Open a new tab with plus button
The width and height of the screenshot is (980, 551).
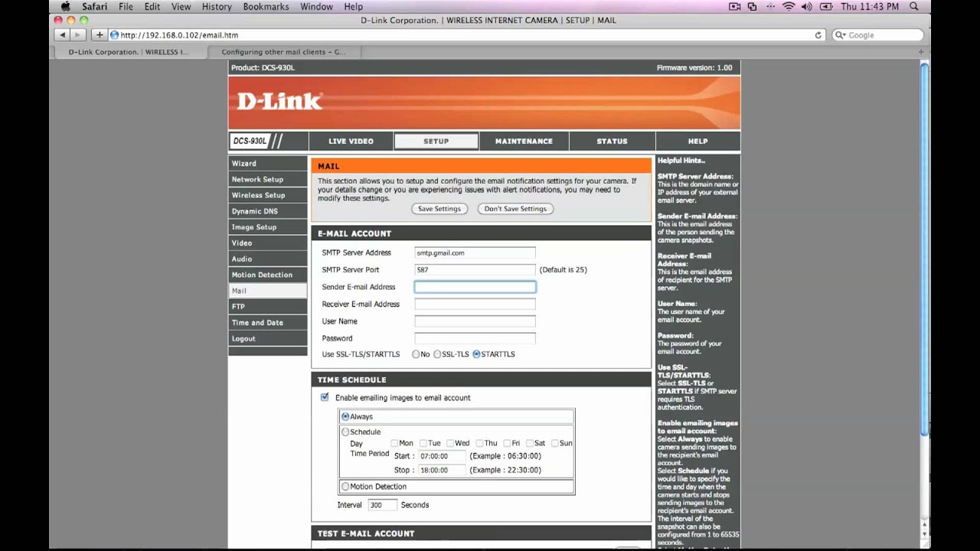pos(920,52)
